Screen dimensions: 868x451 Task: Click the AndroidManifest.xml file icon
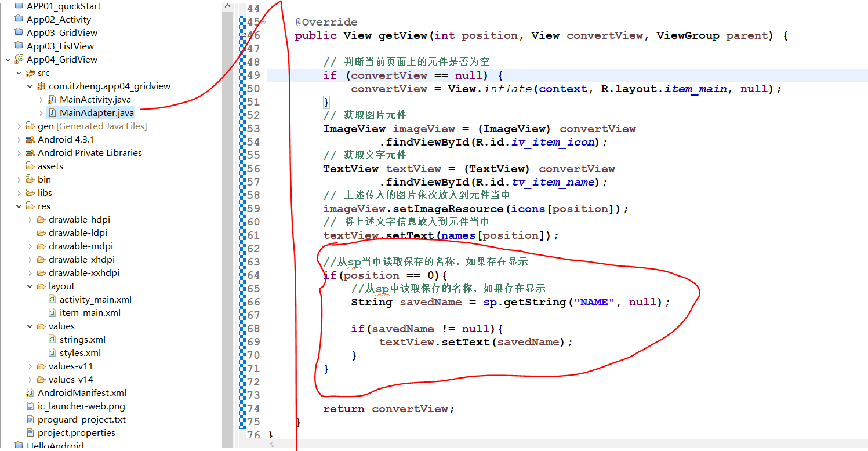30,393
